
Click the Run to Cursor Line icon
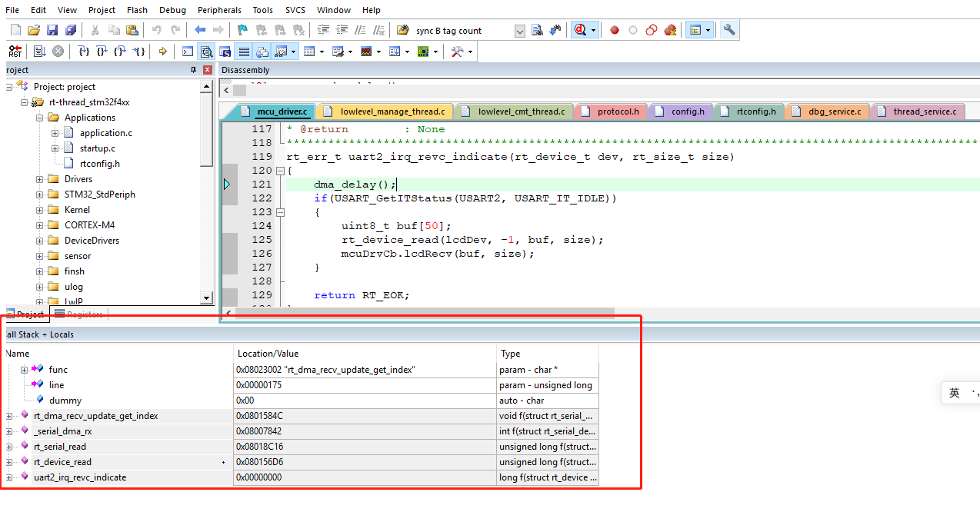pyautogui.click(x=138, y=52)
